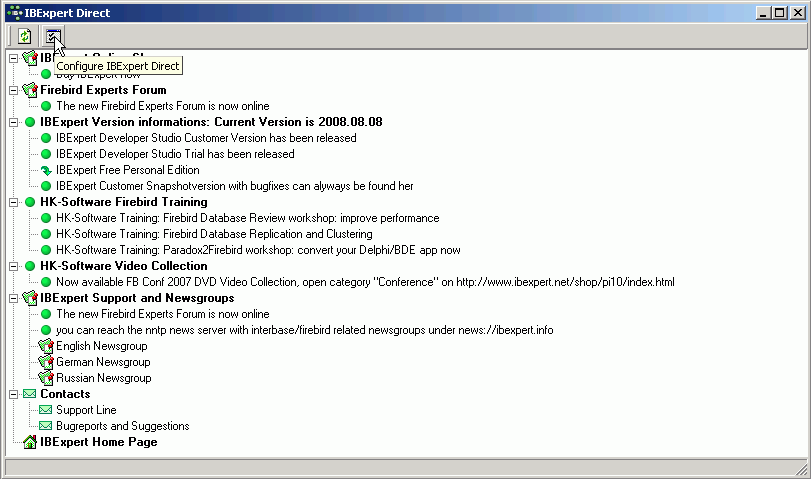
Task: Open Forum item under Support and Newsgroups
Action: coord(163,314)
